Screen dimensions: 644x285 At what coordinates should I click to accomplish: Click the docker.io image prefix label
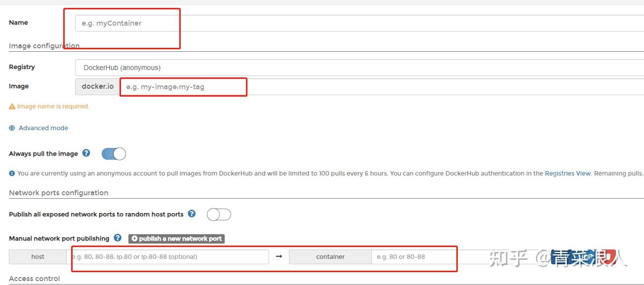coord(97,86)
